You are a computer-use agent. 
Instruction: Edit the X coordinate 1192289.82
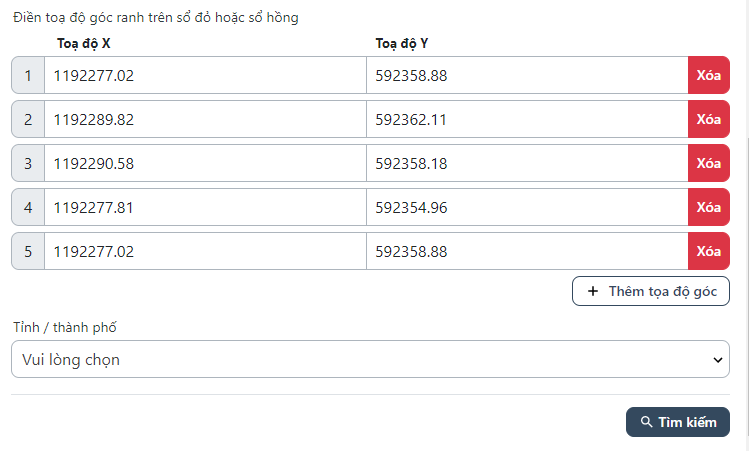(205, 119)
